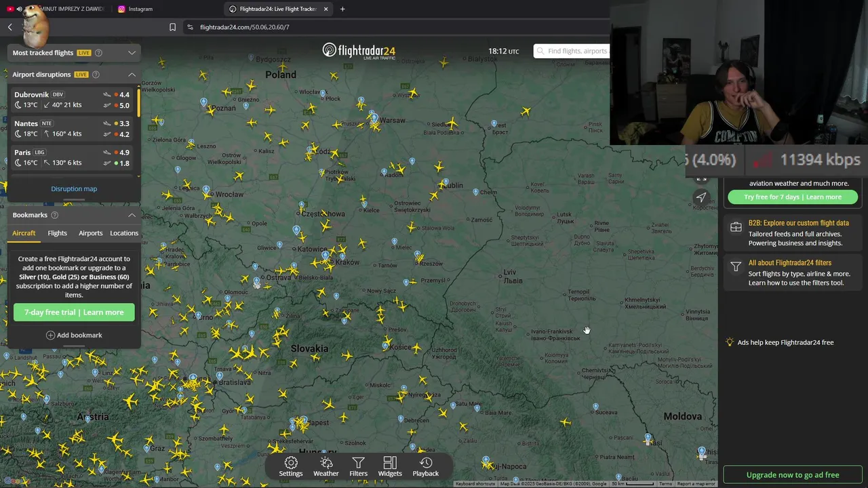Open the Dubrovnik DBV disruption row
This screenshot has height=488, width=868.
point(72,100)
